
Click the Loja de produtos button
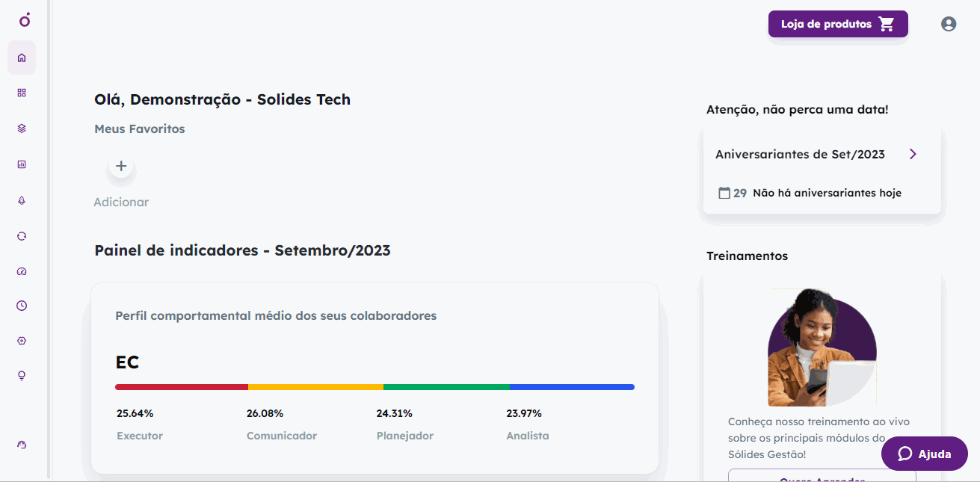click(x=838, y=24)
